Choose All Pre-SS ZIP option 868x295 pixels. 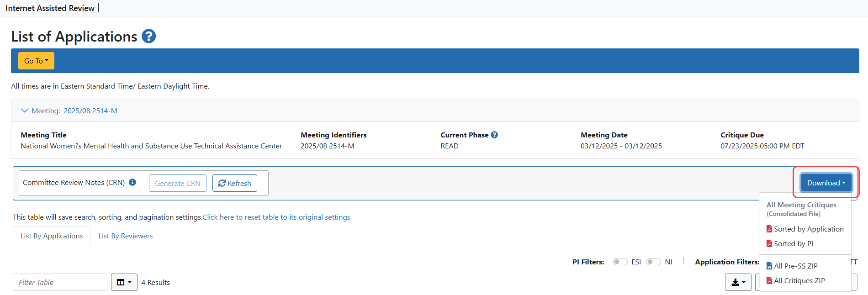792,266
